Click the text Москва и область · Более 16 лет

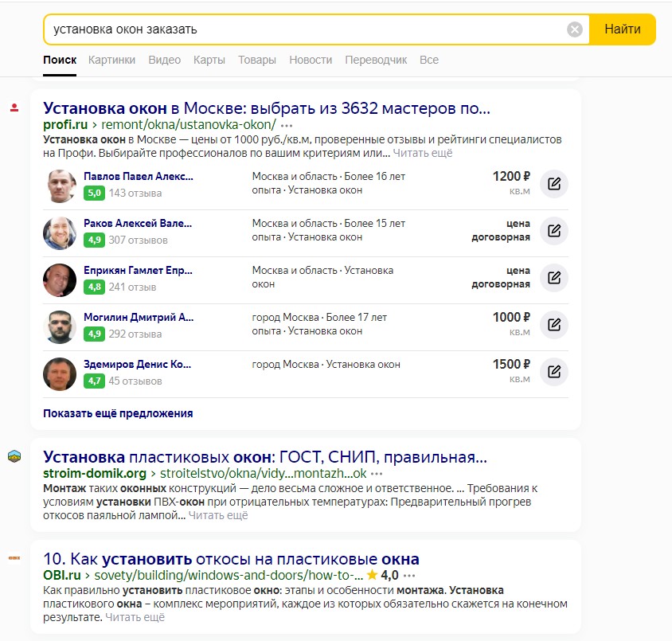(x=329, y=176)
